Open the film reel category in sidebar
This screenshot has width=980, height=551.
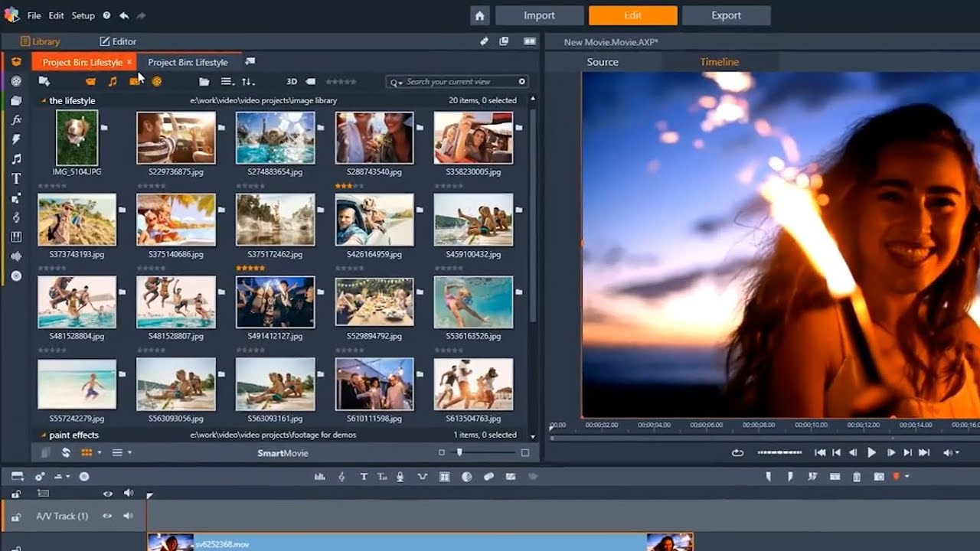pos(16,81)
